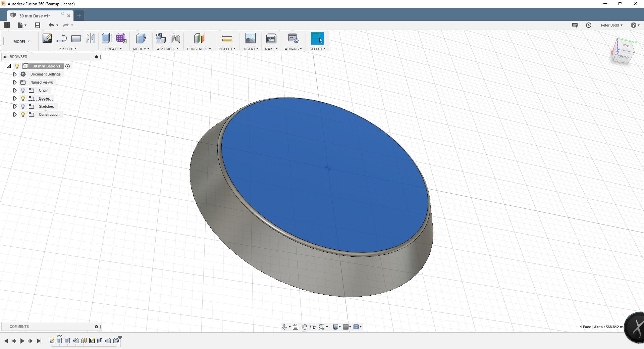
Task: Open the SKETCH menu
Action: pyautogui.click(x=68, y=49)
